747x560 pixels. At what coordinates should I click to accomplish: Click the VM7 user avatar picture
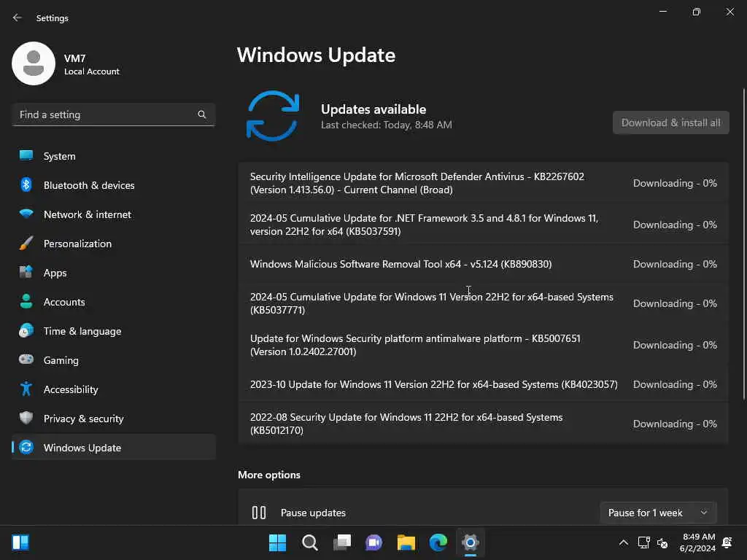pyautogui.click(x=34, y=63)
